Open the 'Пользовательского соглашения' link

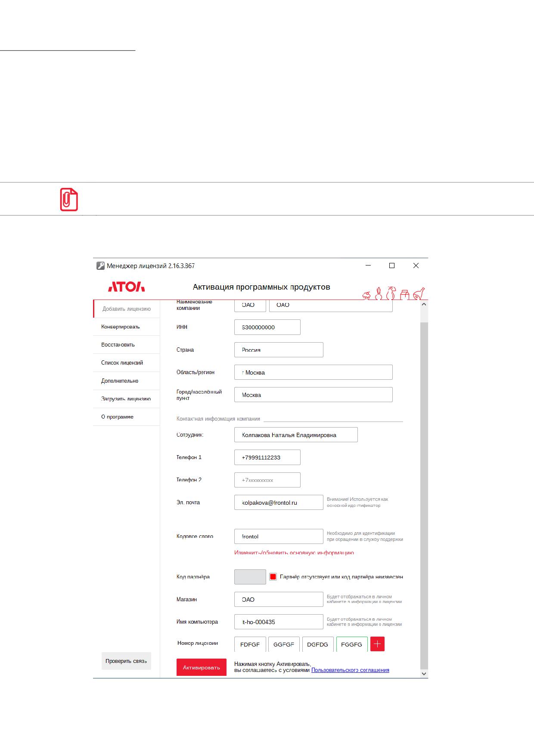[350, 670]
